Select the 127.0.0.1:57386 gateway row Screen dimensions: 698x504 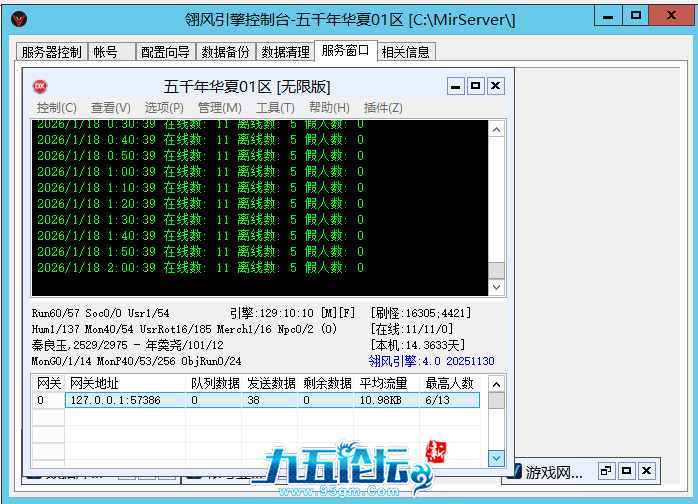click(120, 400)
